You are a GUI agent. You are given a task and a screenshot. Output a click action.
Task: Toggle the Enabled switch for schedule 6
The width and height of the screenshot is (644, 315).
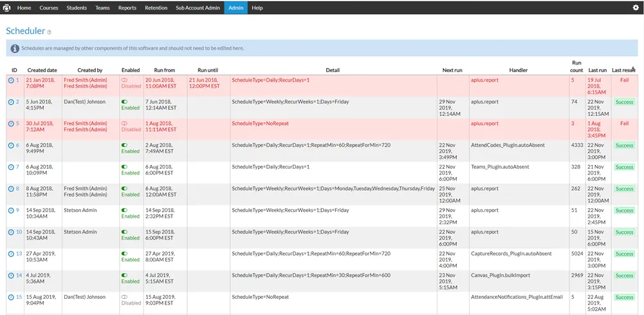[x=124, y=145]
